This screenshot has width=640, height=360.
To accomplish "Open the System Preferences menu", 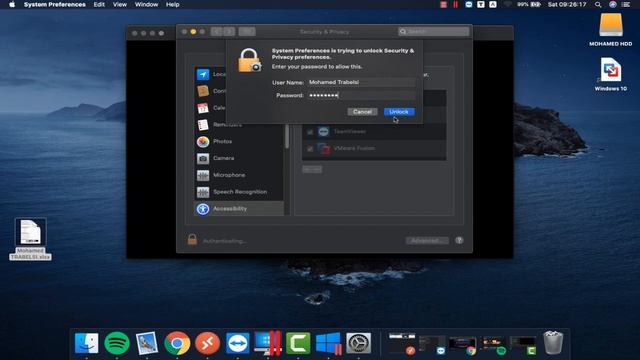I will coord(55,4).
